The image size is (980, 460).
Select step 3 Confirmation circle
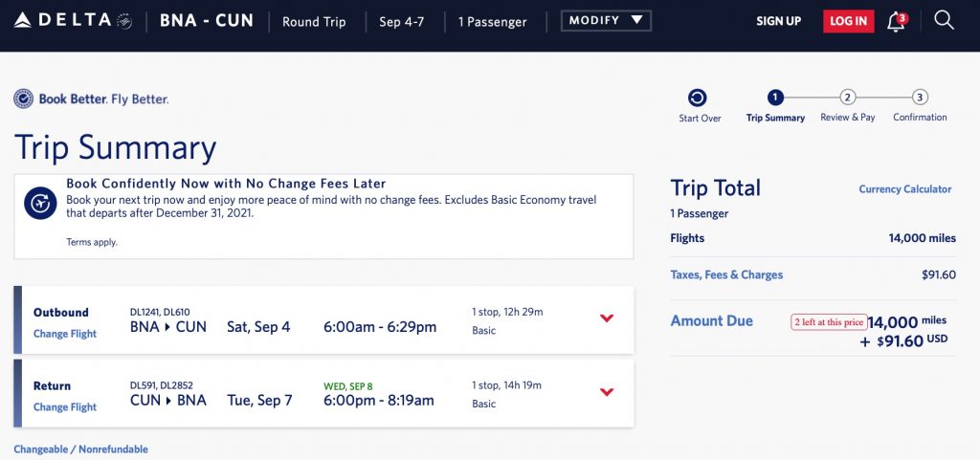click(920, 98)
